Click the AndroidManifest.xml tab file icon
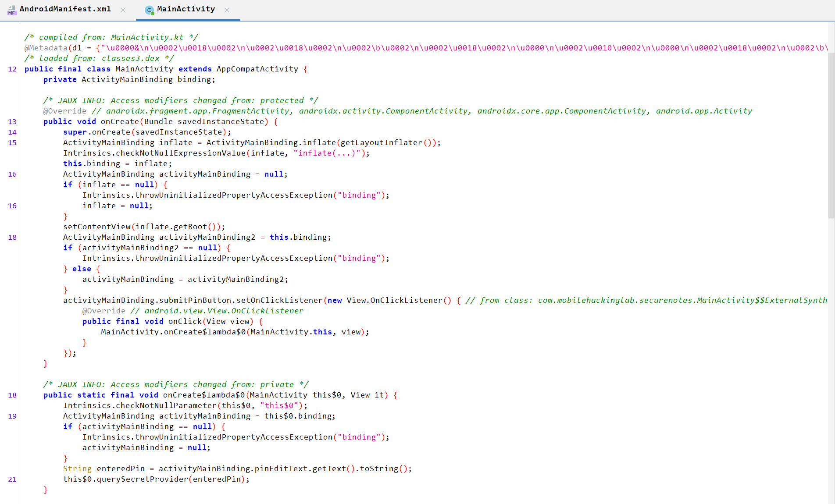Screen dimensions: 835x504 click(12, 10)
